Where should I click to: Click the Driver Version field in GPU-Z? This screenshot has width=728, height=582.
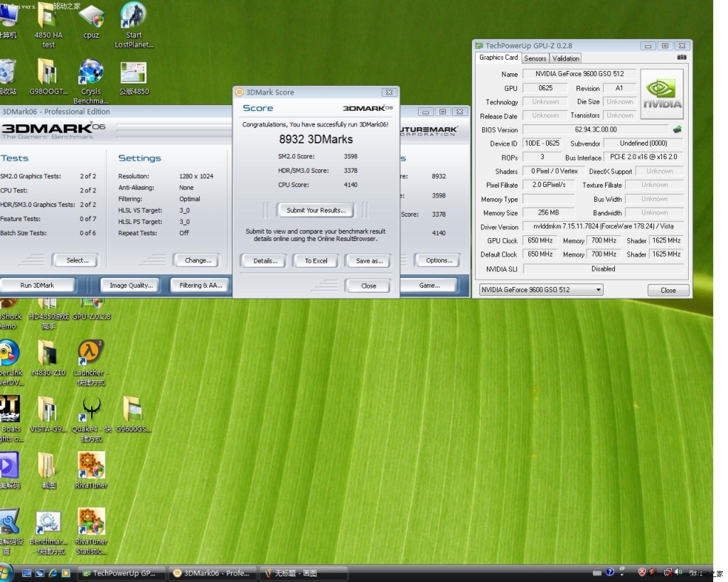click(x=604, y=227)
